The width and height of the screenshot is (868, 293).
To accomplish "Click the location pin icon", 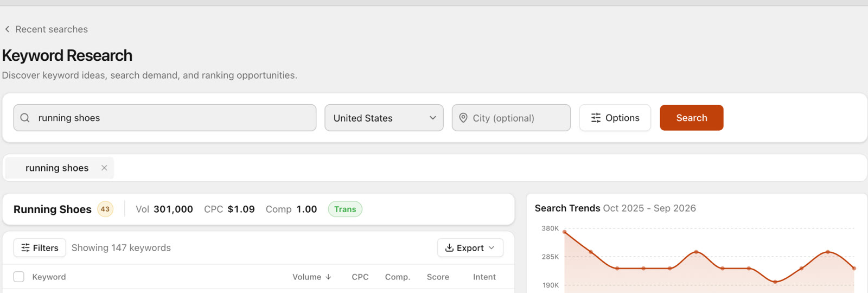I will (463, 118).
